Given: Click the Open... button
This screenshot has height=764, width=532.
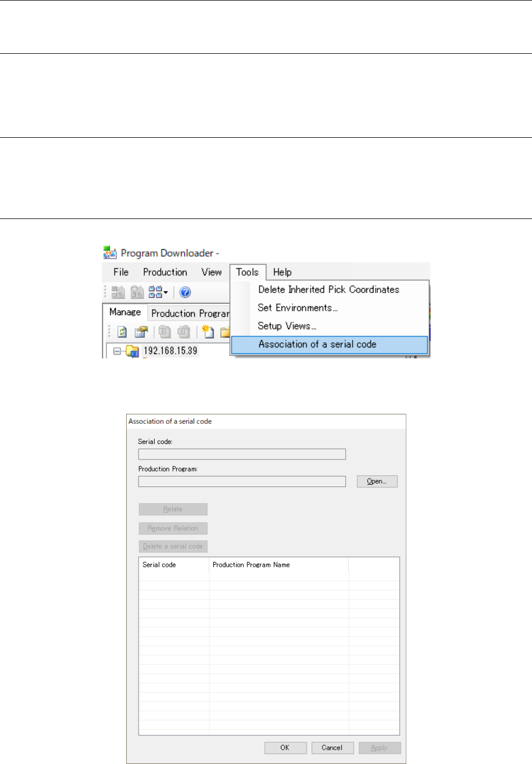Looking at the screenshot, I should [x=377, y=481].
